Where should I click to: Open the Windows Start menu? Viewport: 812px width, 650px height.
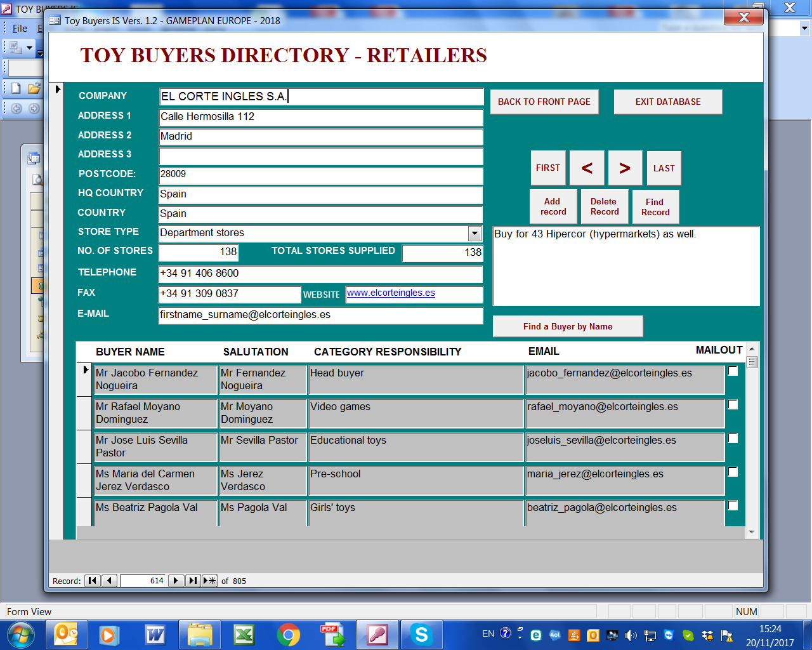(20, 634)
